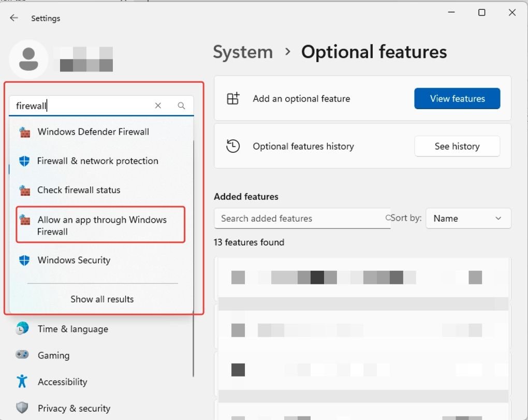Open Privacy & security settings
The width and height of the screenshot is (528, 420).
click(x=74, y=408)
